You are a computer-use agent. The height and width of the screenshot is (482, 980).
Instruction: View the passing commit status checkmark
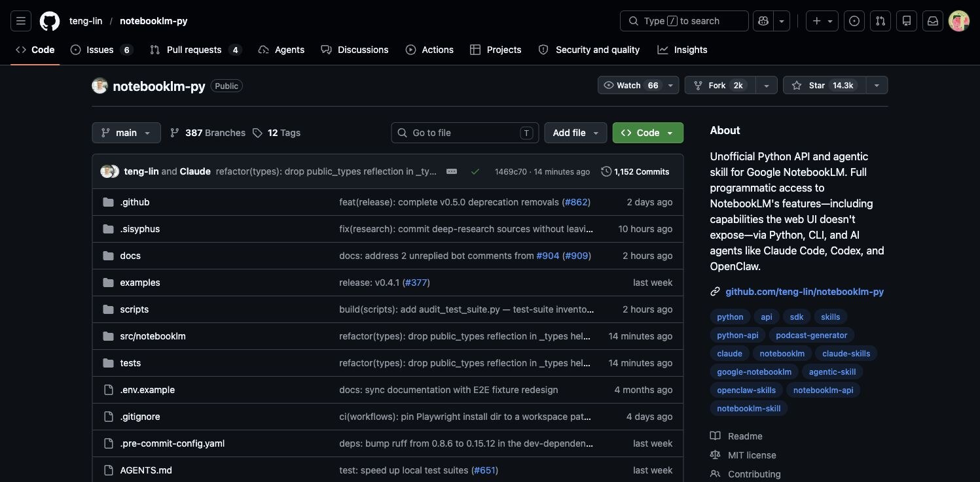tap(475, 171)
